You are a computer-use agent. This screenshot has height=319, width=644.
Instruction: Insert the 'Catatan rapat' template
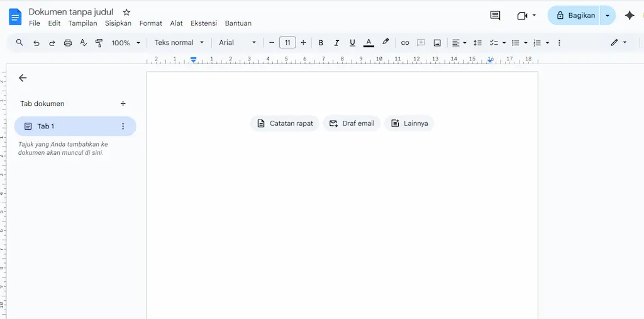coord(285,123)
